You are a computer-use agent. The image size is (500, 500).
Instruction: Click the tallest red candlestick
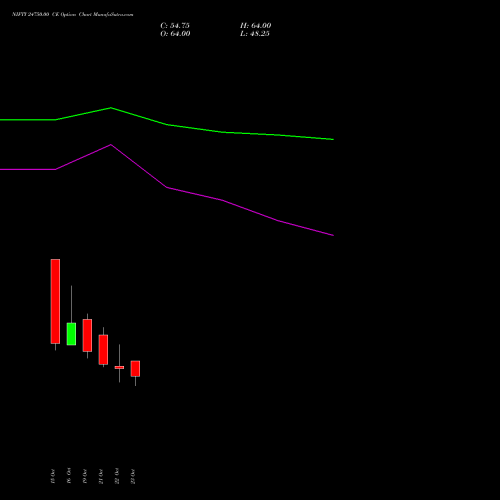tap(55, 301)
